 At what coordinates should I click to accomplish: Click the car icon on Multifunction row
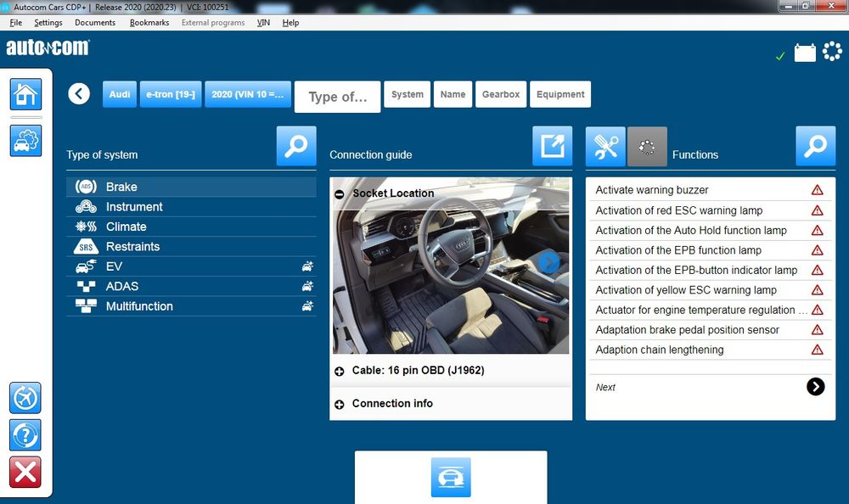click(307, 306)
